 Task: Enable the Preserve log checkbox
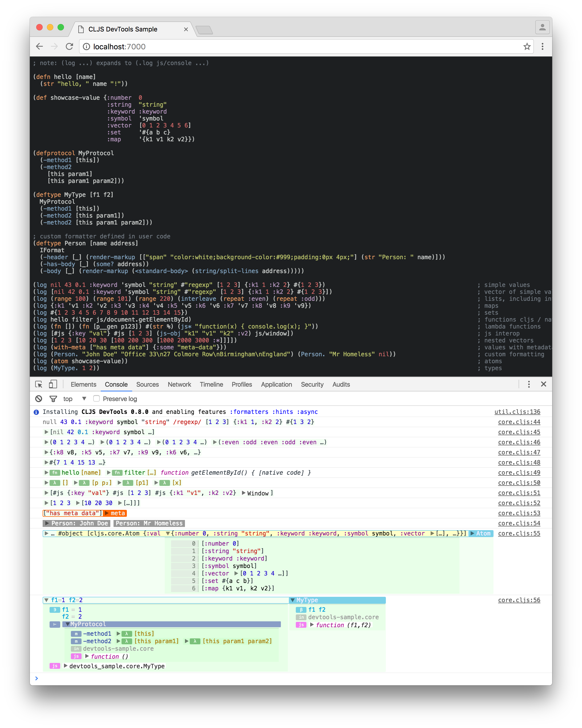tap(96, 398)
